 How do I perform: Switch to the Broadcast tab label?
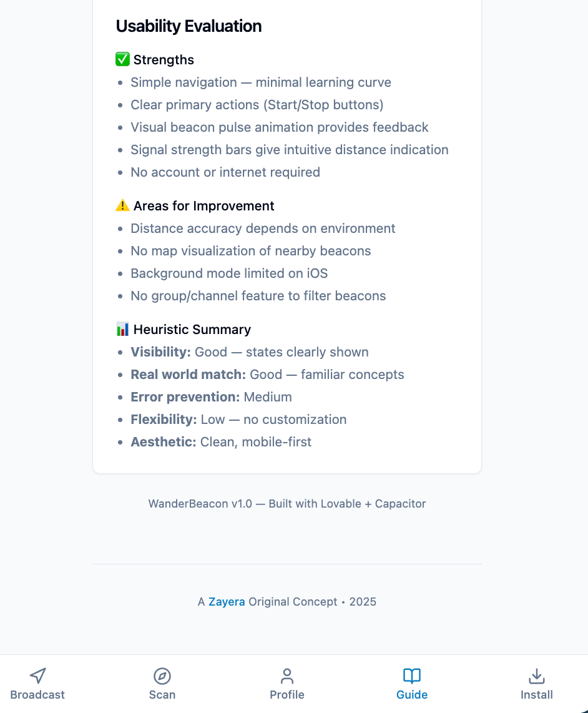(37, 695)
